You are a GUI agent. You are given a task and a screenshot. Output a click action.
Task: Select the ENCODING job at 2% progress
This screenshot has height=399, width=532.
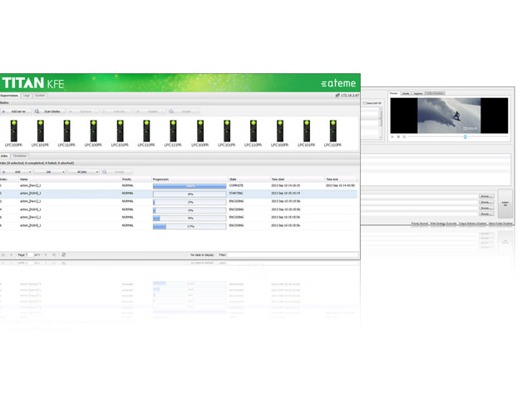(179, 202)
